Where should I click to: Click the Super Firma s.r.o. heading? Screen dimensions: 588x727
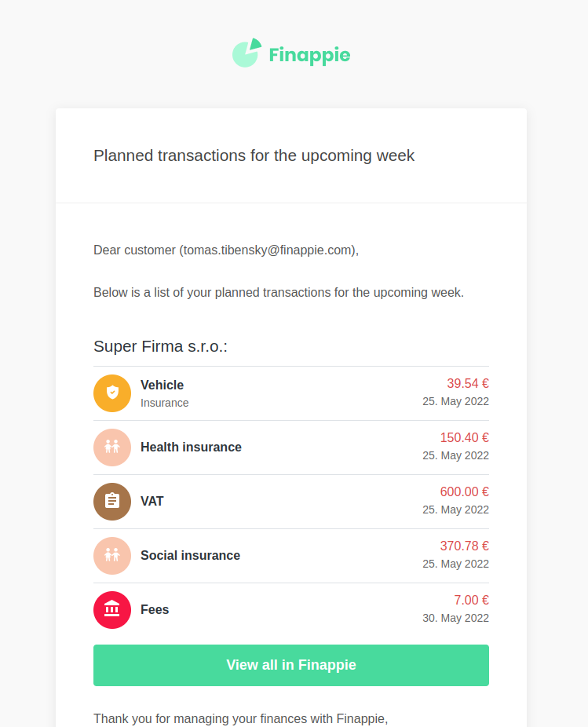[x=160, y=346]
